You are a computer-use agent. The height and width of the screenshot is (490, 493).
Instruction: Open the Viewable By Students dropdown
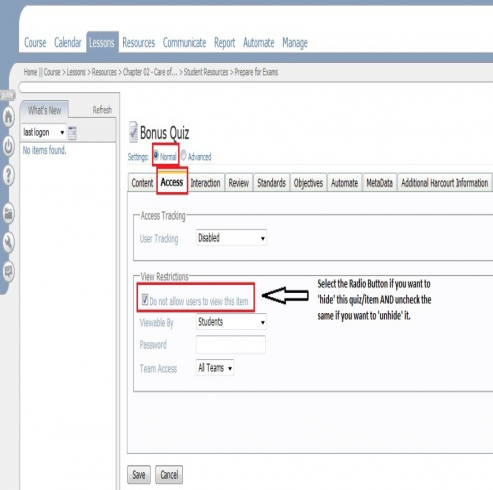pos(231,322)
